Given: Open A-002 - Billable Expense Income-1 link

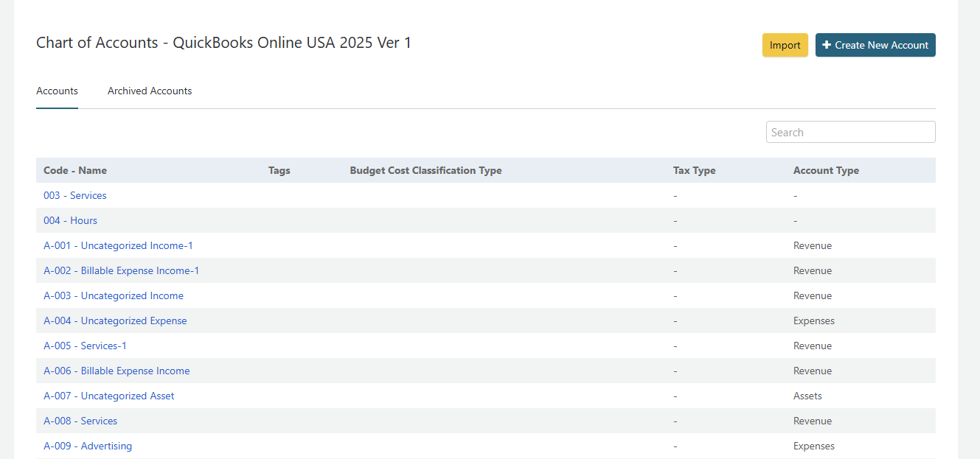Looking at the screenshot, I should [122, 270].
